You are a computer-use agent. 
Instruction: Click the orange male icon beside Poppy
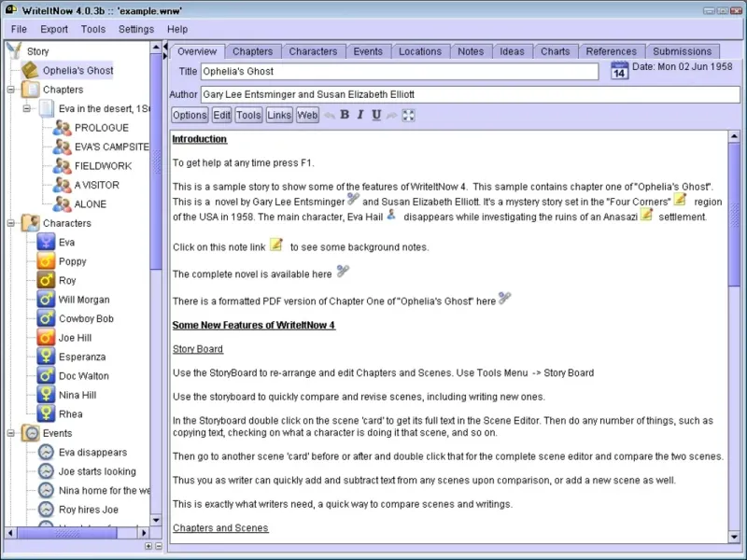pyautogui.click(x=46, y=261)
